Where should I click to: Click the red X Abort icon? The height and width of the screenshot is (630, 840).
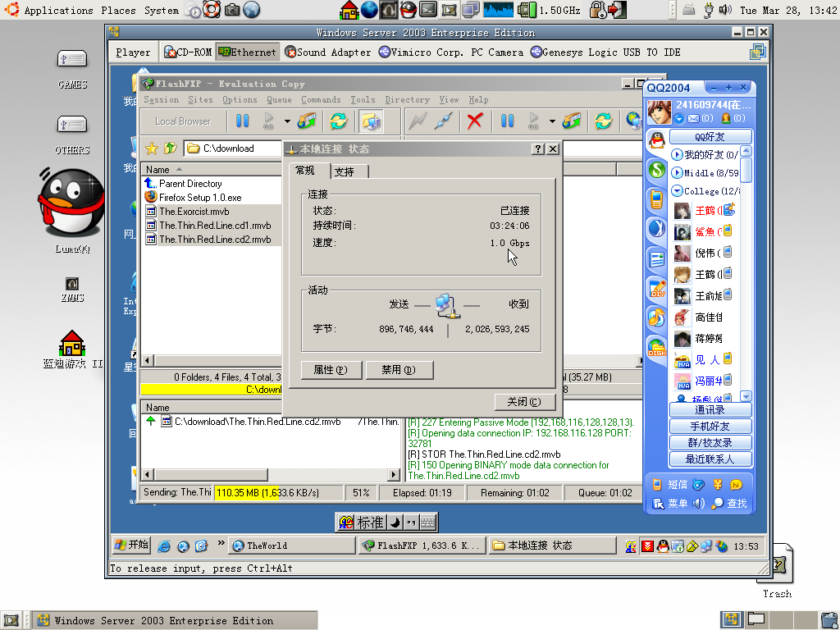pos(475,121)
